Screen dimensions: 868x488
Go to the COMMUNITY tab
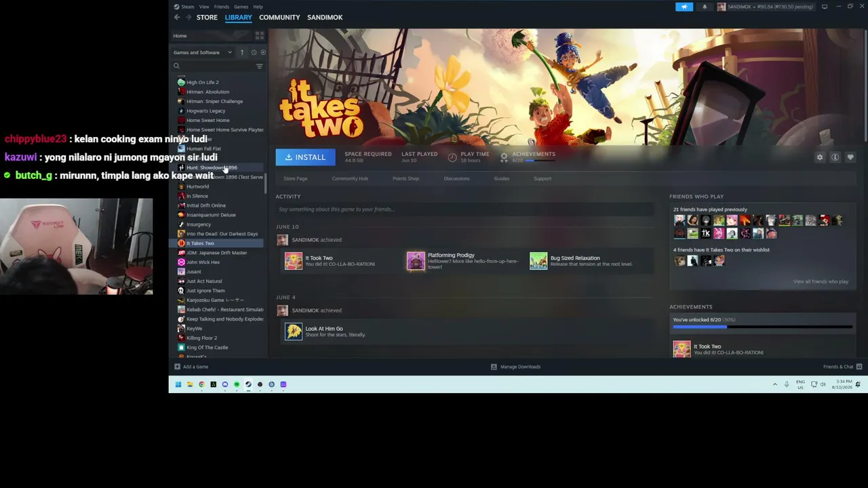pyautogui.click(x=279, y=18)
